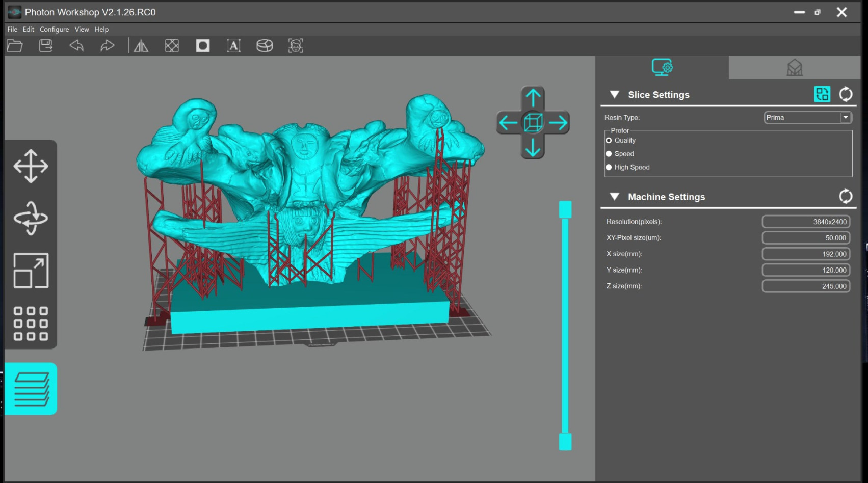
Task: Select the rotate tool in sidebar
Action: coord(31,218)
